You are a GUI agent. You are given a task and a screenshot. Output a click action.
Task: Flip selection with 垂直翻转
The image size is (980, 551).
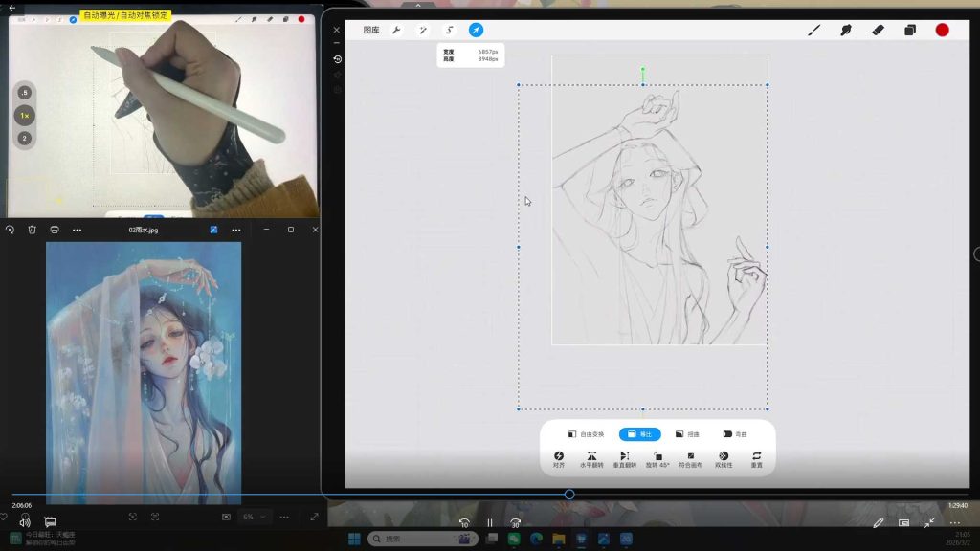(624, 460)
